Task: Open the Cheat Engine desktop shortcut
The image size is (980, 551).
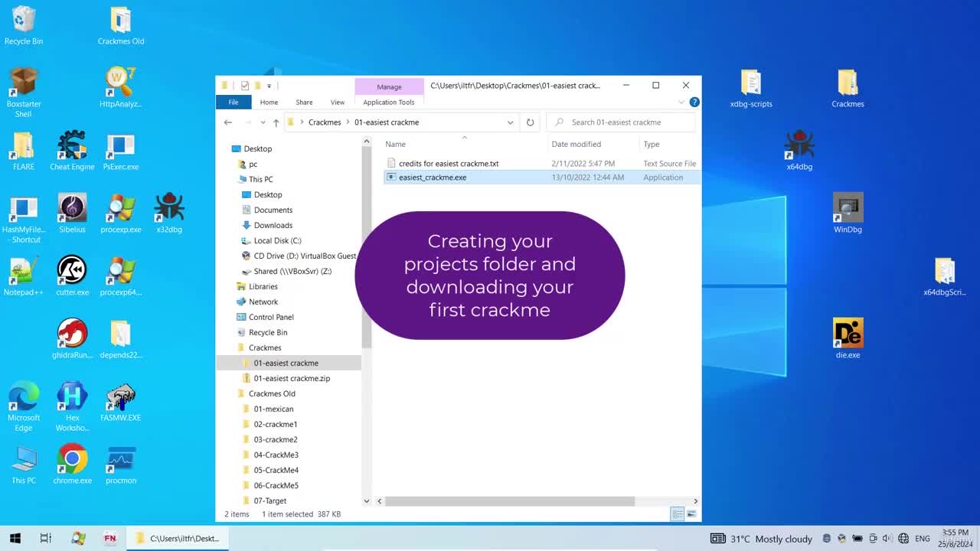Action: click(72, 150)
